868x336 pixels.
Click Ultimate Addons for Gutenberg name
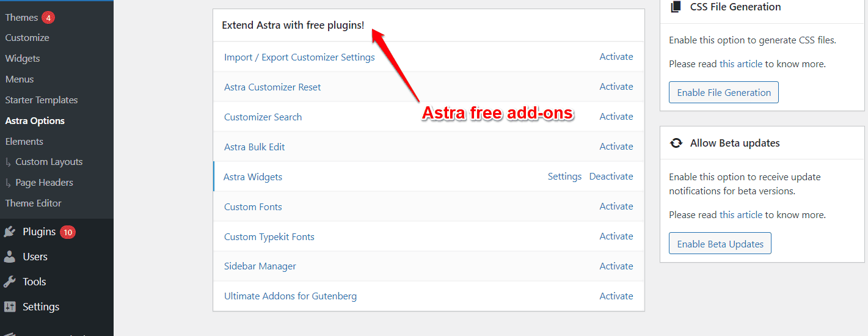290,297
